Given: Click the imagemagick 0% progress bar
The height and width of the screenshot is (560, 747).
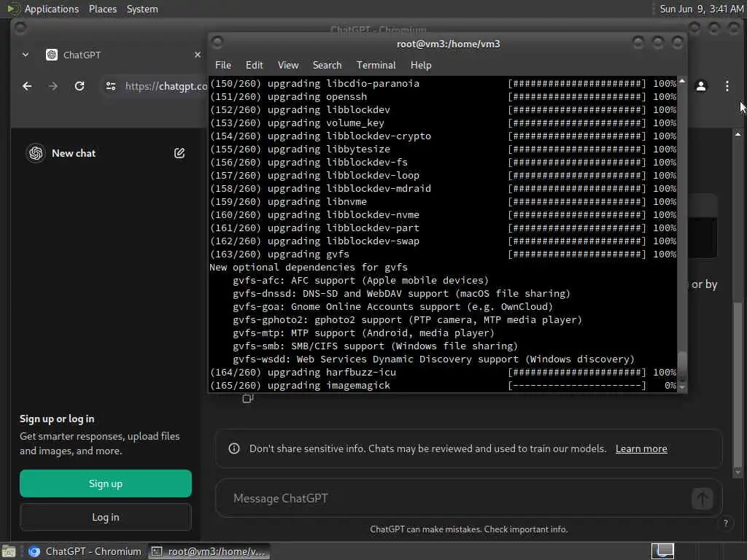Looking at the screenshot, I should pyautogui.click(x=576, y=386).
